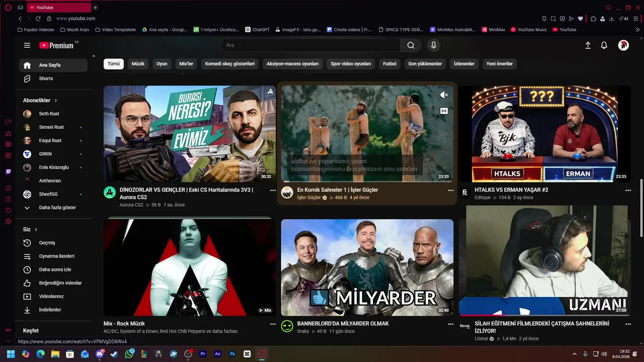Open DİNOZORLAR VS GENÇLER video thumbnail
Image resolution: width=644 pixels, height=362 pixels.
click(190, 134)
